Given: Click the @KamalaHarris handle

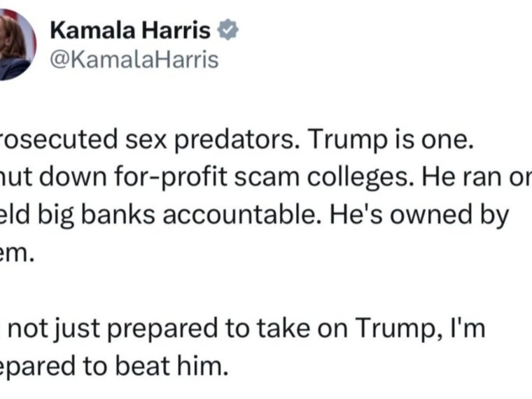Looking at the screenshot, I should coord(134,60).
